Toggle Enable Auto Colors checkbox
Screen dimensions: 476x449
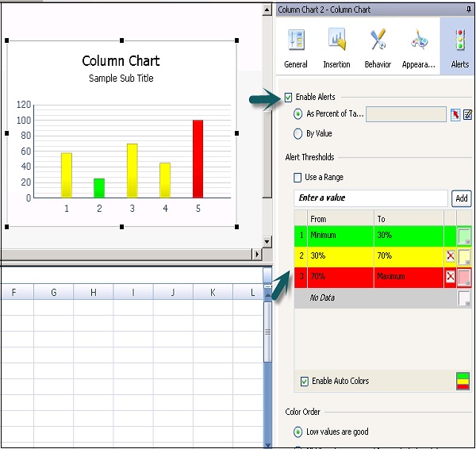(x=305, y=382)
